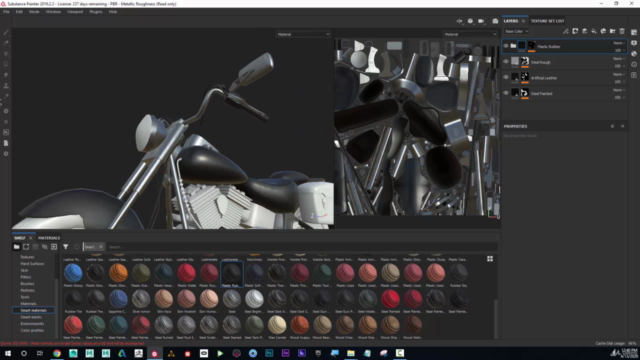Select the Clone tool

click(6, 85)
